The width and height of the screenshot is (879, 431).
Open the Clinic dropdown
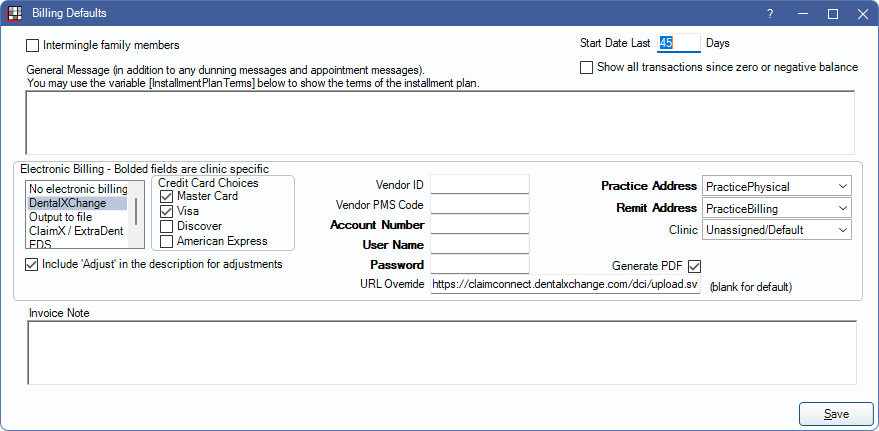(x=776, y=230)
